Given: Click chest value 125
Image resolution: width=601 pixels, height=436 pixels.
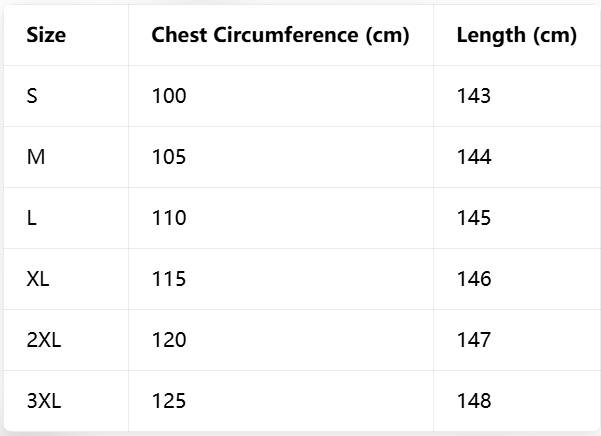Looking at the screenshot, I should [169, 401].
